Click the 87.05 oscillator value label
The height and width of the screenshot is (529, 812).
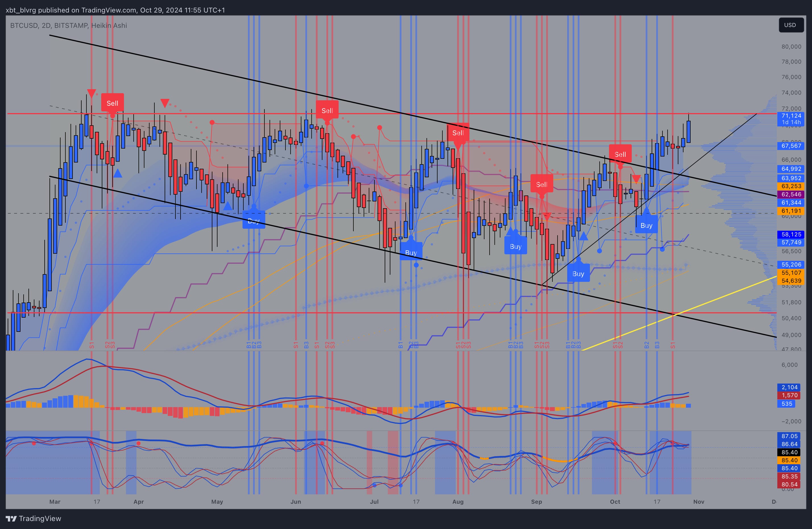click(789, 436)
